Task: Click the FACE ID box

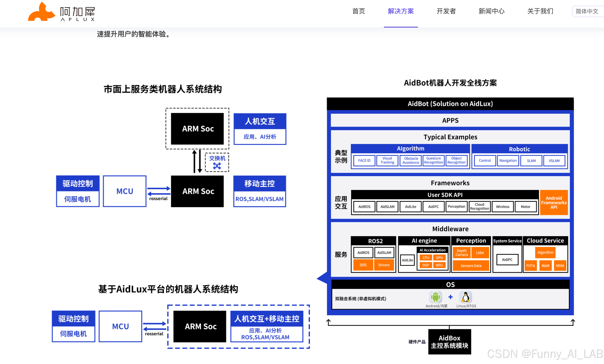Action: tap(364, 161)
